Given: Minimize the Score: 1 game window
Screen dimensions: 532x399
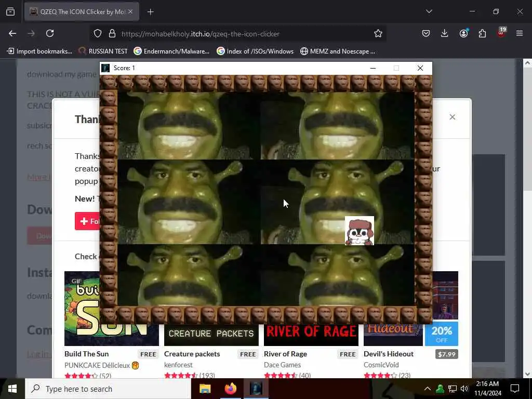Looking at the screenshot, I should point(373,68).
